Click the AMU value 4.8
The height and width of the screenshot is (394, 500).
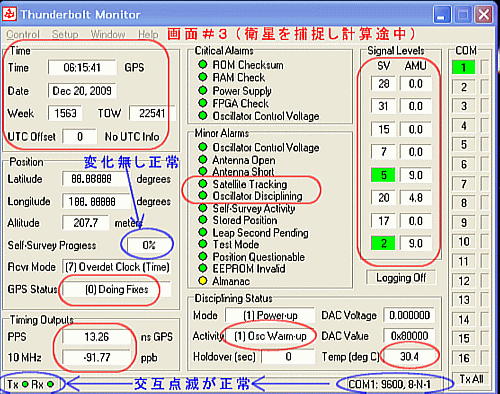pyautogui.click(x=416, y=198)
